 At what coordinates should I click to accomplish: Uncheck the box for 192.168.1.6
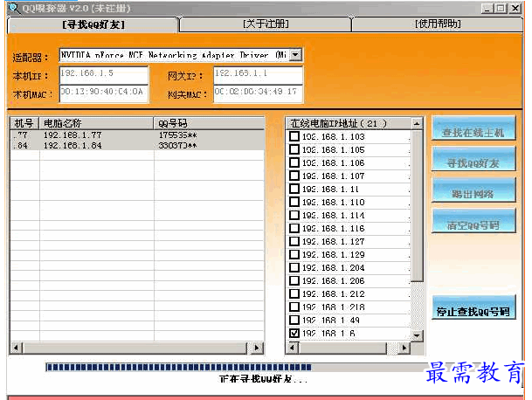[294, 333]
